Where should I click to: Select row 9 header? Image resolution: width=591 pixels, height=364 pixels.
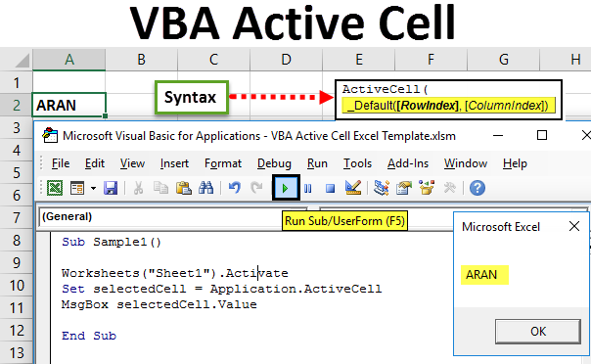pos(17,262)
